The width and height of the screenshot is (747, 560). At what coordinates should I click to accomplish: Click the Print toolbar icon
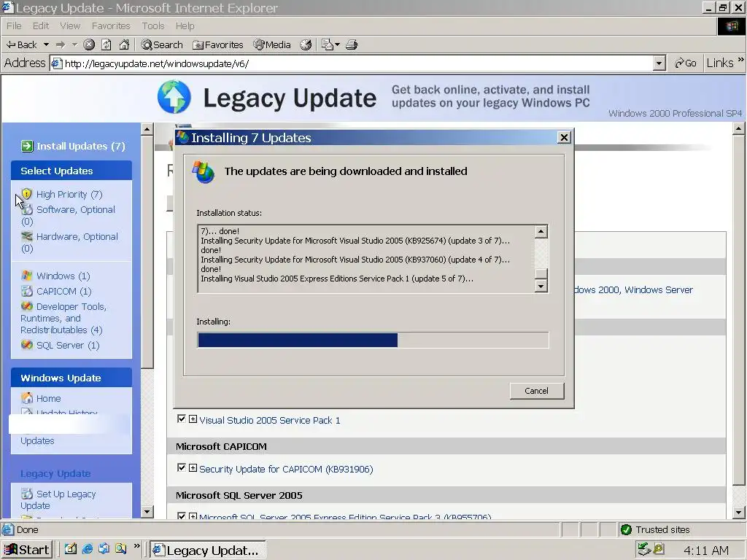pos(352,44)
